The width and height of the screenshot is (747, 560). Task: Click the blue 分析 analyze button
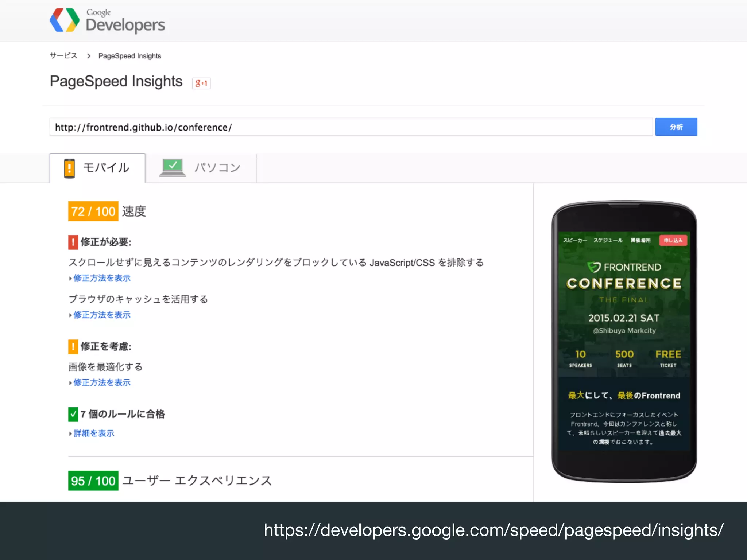click(676, 127)
